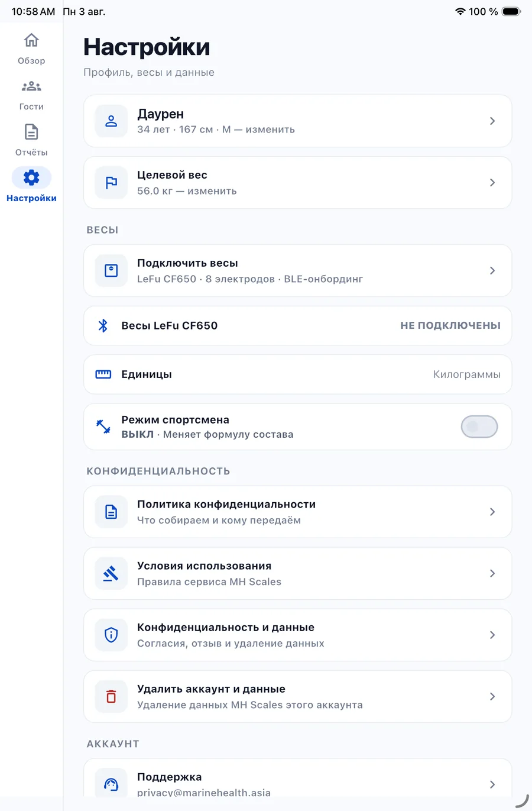Tap the flag icon for Целевой вес
532x811 pixels.
pyautogui.click(x=111, y=183)
